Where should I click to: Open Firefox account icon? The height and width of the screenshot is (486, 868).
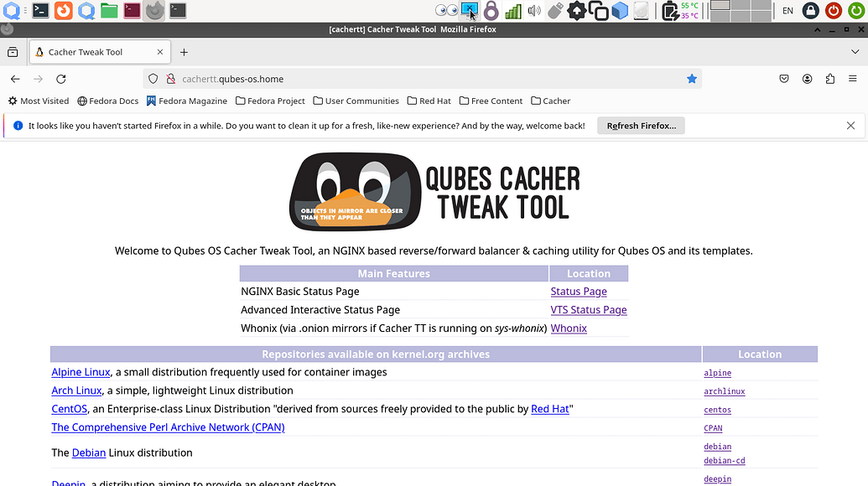click(807, 79)
